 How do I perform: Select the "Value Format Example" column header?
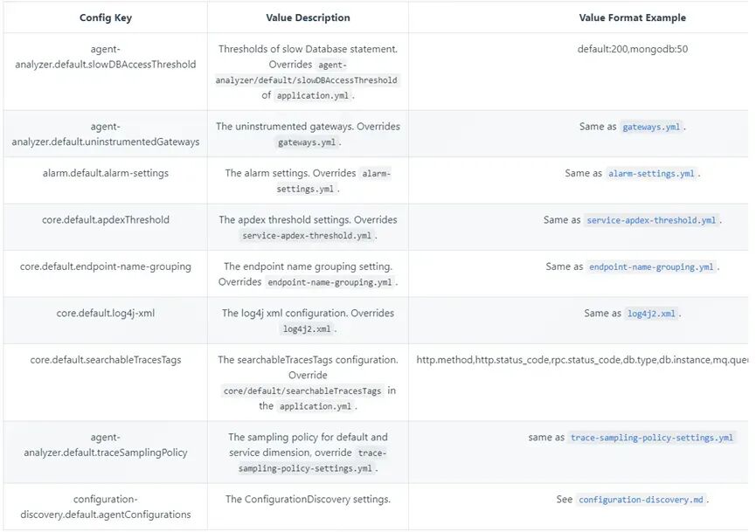[632, 17]
